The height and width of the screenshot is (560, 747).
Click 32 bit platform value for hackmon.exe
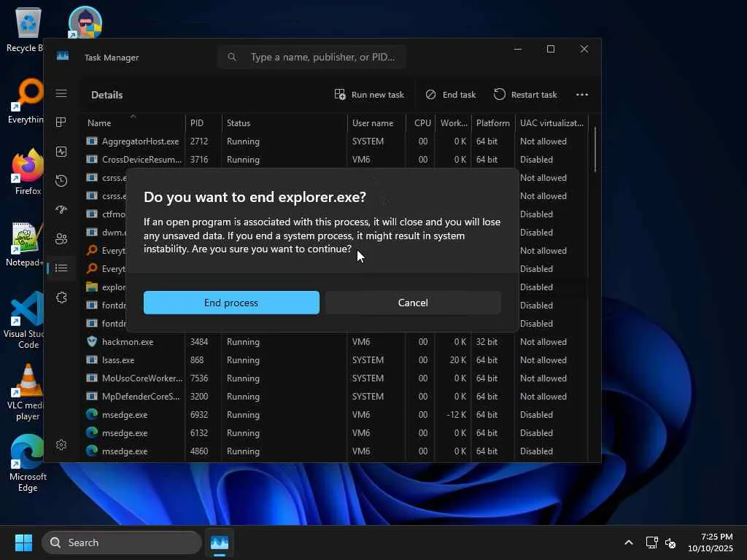click(x=487, y=342)
